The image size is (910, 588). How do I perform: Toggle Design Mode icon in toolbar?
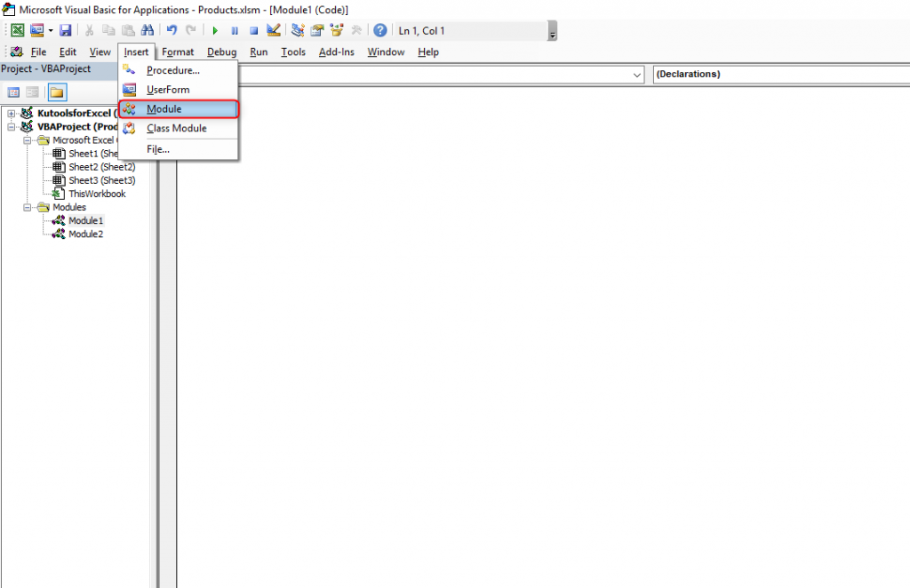(274, 30)
